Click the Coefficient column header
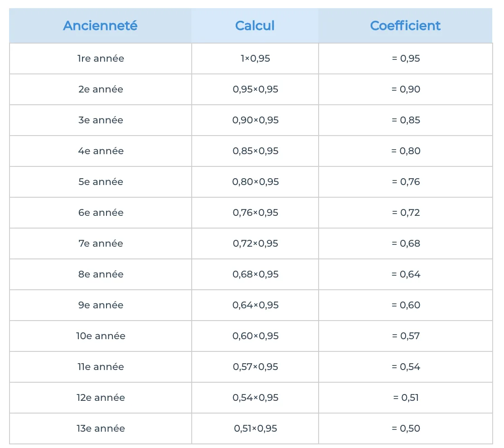Screen dimensions: 504x448 pyautogui.click(x=405, y=26)
